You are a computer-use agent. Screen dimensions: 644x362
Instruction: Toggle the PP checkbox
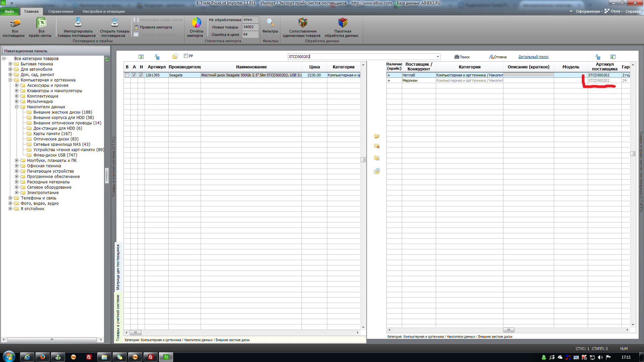pyautogui.click(x=186, y=56)
